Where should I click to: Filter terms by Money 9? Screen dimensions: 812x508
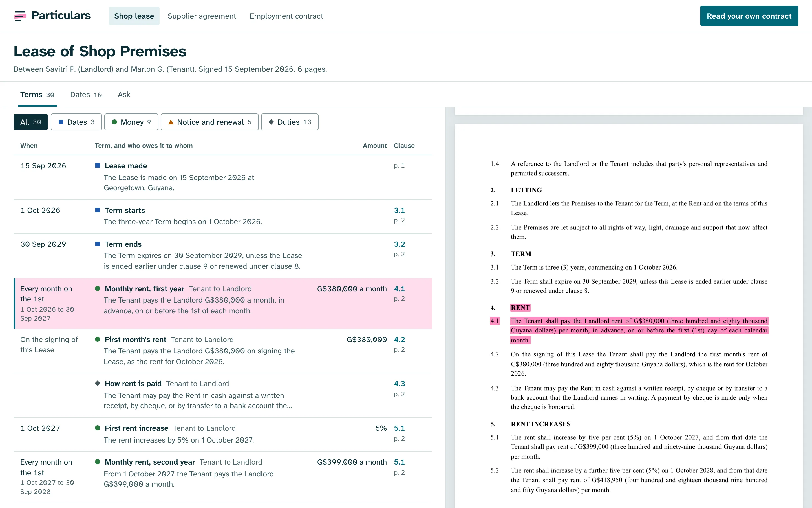[x=131, y=122]
